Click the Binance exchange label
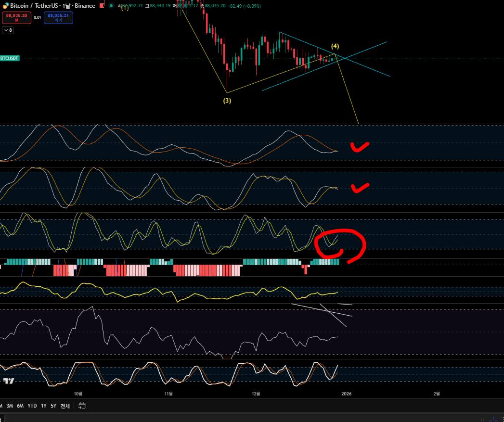Screen dimensions: 504x422 85,6
